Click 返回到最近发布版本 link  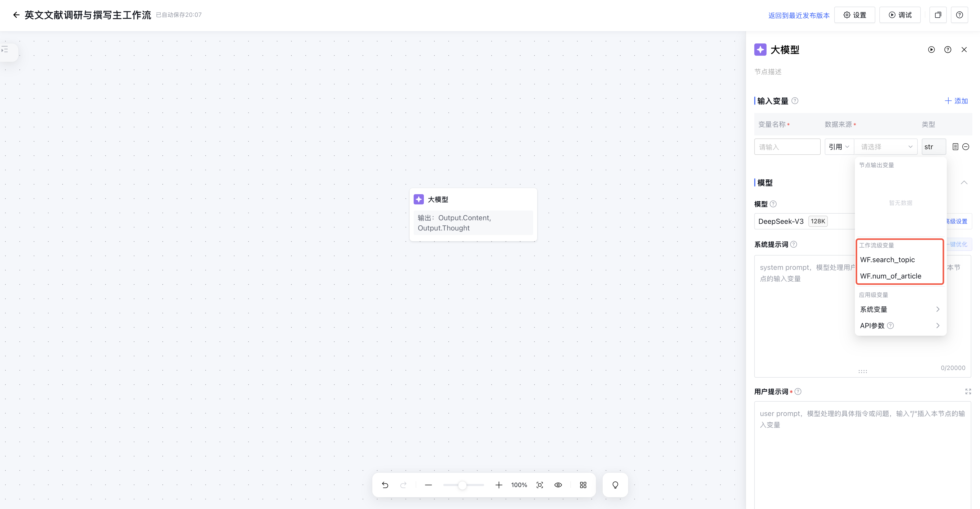798,15
